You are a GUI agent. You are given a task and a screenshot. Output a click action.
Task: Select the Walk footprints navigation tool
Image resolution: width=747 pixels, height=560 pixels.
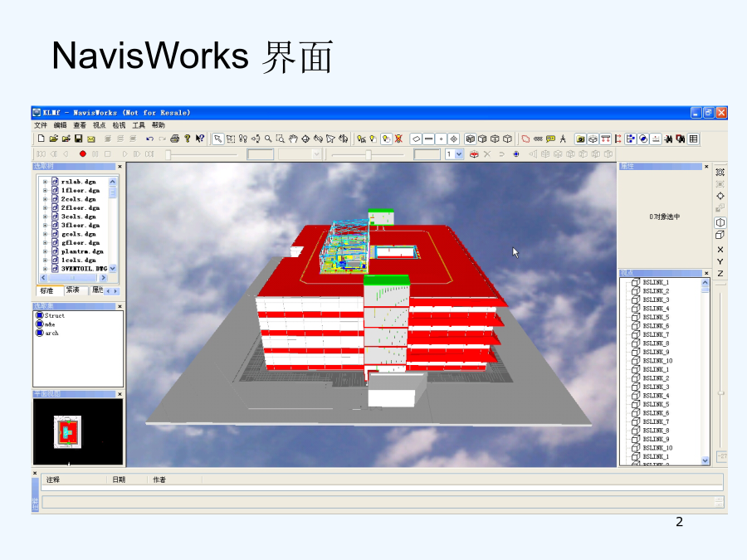[x=243, y=139]
